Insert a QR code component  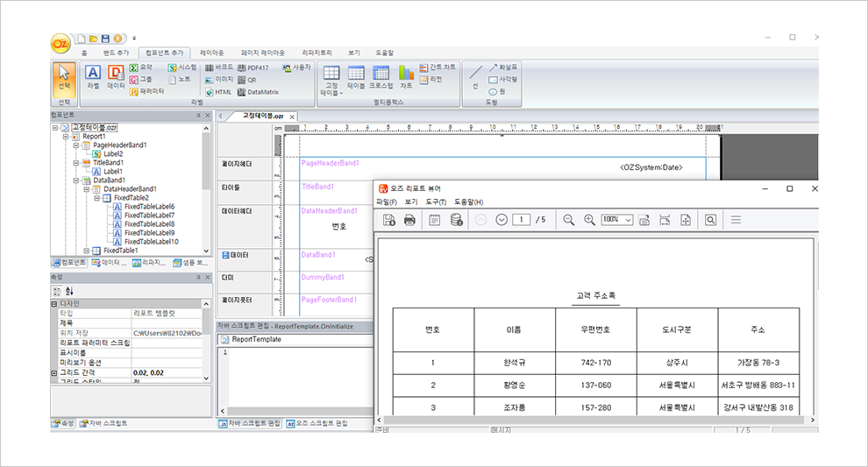point(247,80)
